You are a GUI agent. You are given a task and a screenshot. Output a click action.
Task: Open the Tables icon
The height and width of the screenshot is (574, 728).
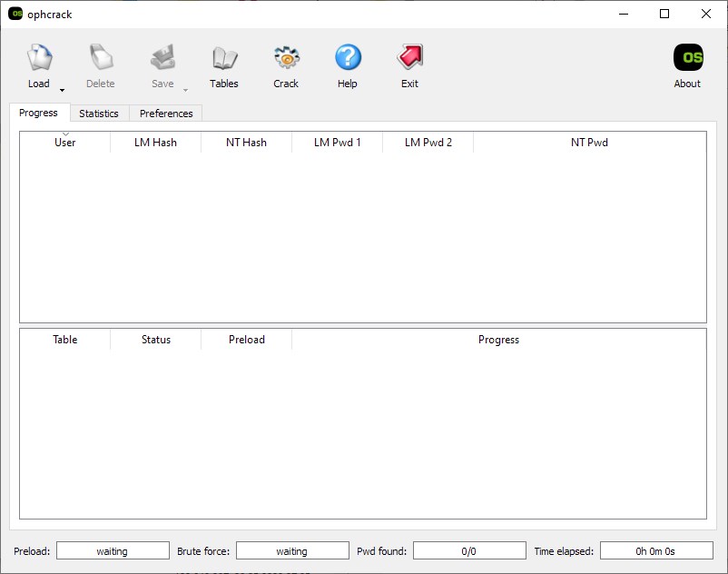225,58
